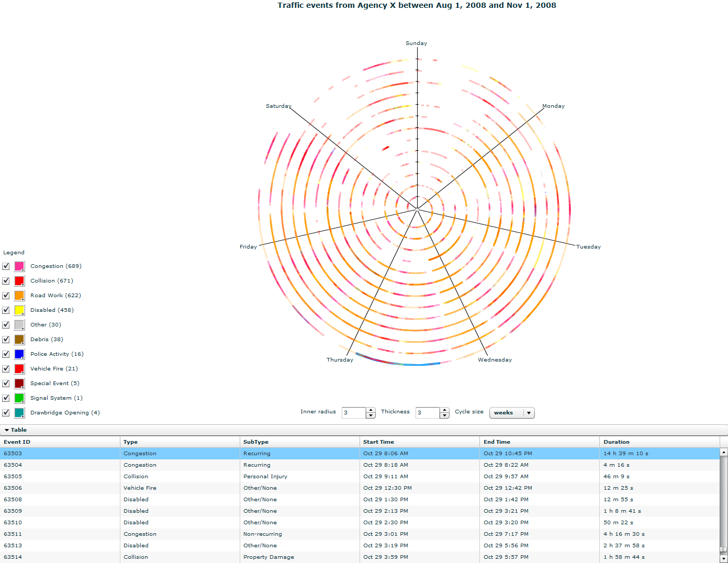The image size is (728, 563).
Task: Increase the Inner radius stepper value
Action: point(371,410)
